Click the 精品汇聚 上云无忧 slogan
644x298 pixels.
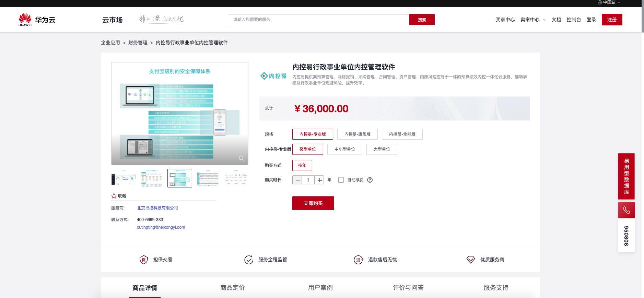tap(161, 19)
